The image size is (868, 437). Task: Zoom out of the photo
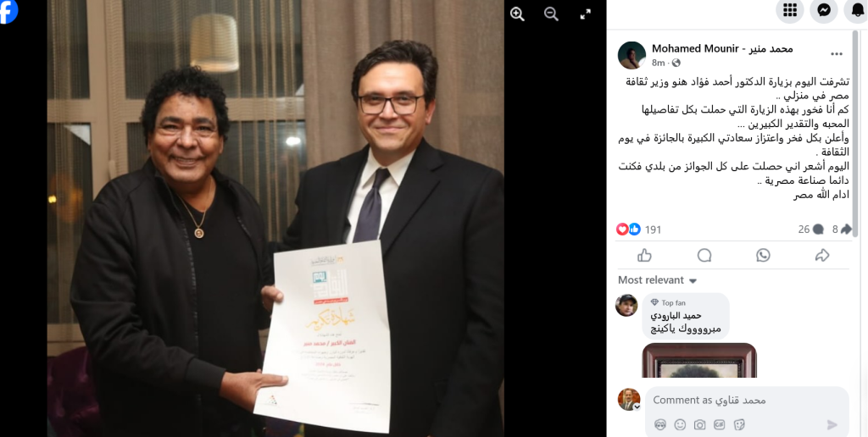(551, 14)
